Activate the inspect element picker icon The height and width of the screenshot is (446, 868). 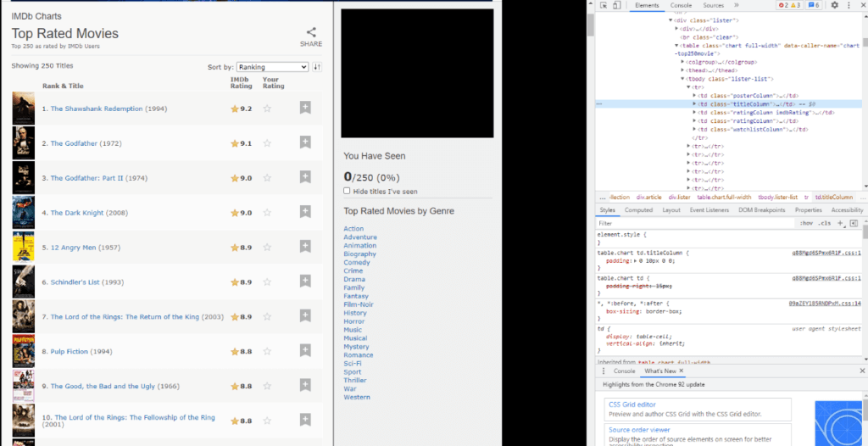[x=604, y=5]
